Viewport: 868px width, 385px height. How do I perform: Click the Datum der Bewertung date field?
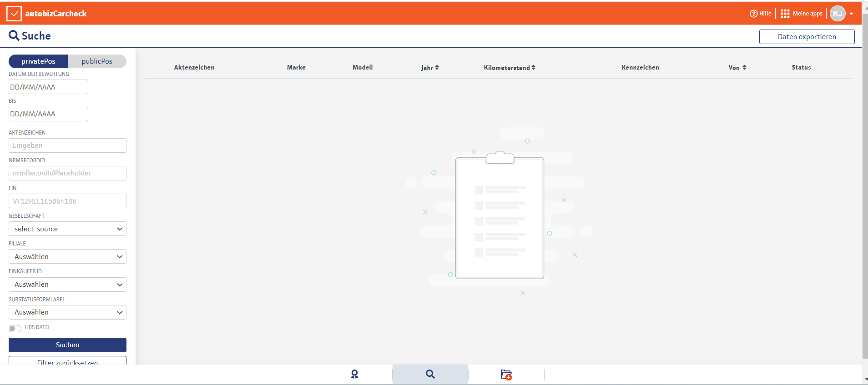(48, 87)
